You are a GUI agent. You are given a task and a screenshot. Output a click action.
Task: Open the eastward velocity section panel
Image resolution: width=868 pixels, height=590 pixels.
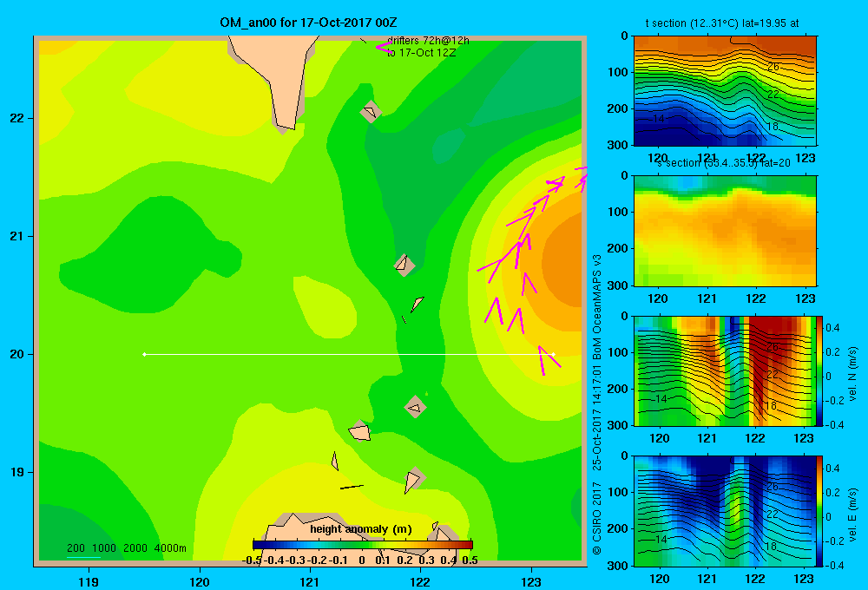click(725, 510)
